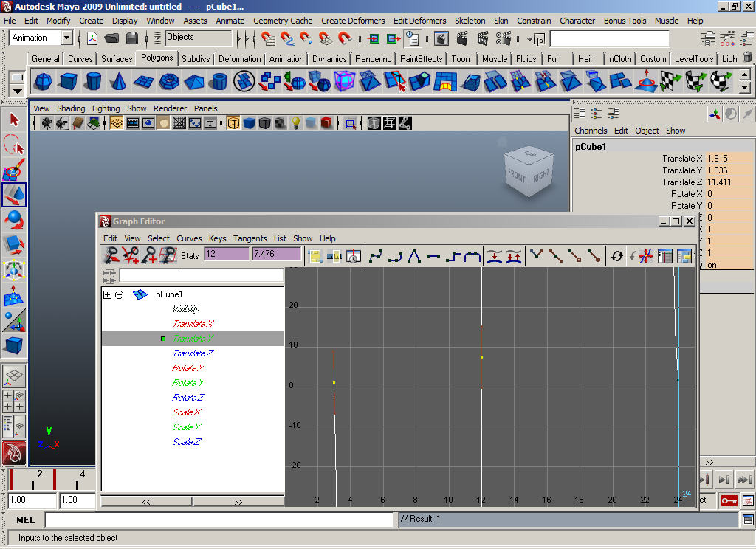Toggle the viewport wireframe cube icon
Screen dimensions: 756x549
[233, 123]
